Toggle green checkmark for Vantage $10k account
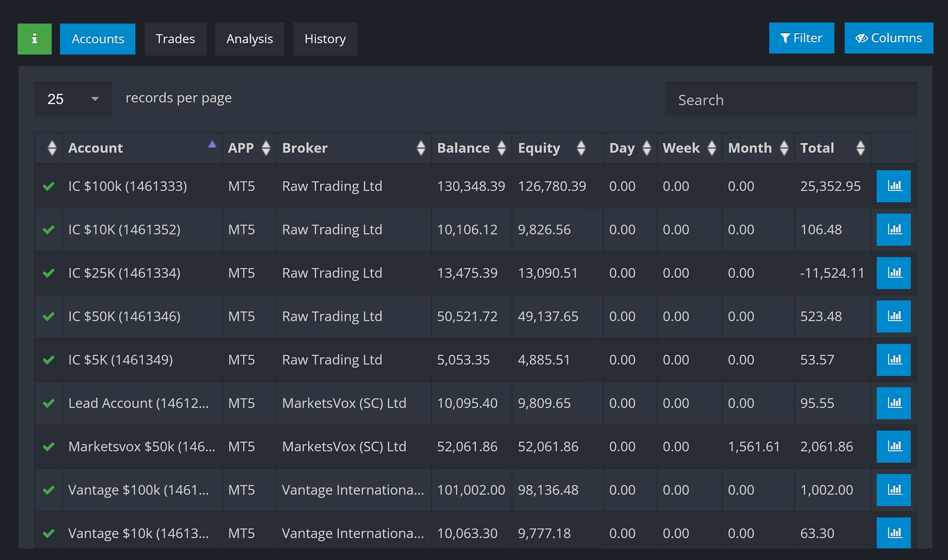This screenshot has width=948, height=560. pos(49,534)
